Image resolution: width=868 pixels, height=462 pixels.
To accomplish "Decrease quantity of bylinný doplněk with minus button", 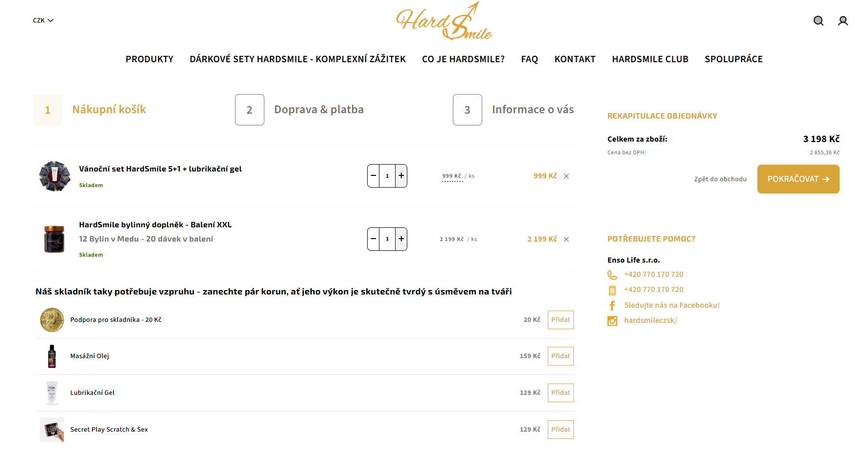I will click(x=373, y=239).
